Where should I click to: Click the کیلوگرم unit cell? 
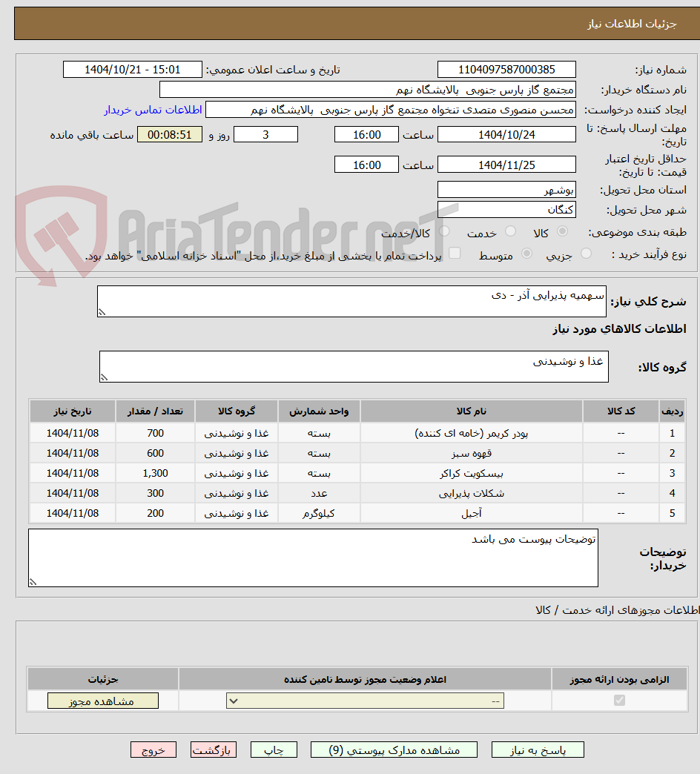coord(319,513)
